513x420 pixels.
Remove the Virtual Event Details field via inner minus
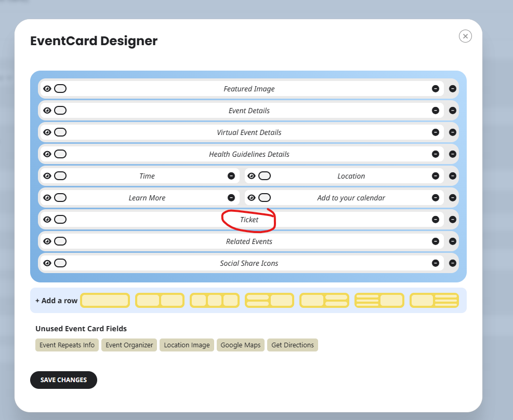pos(436,132)
